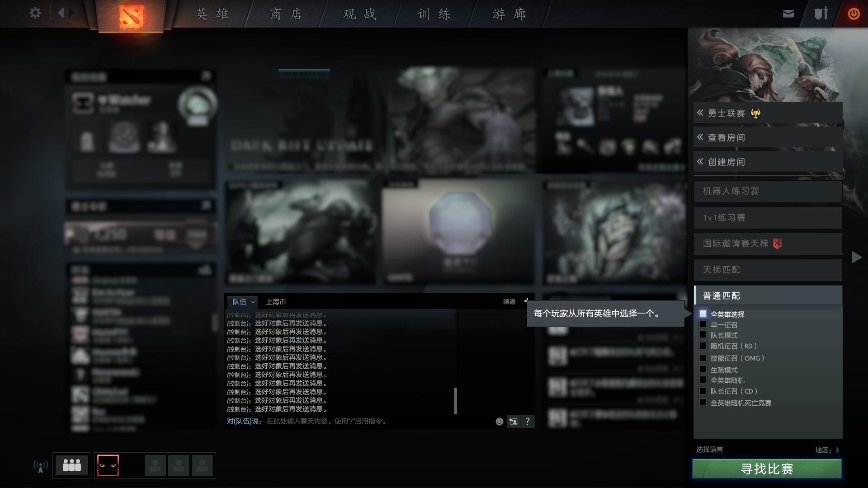Click the chat help question mark icon
The width and height of the screenshot is (868, 488).
528,422
